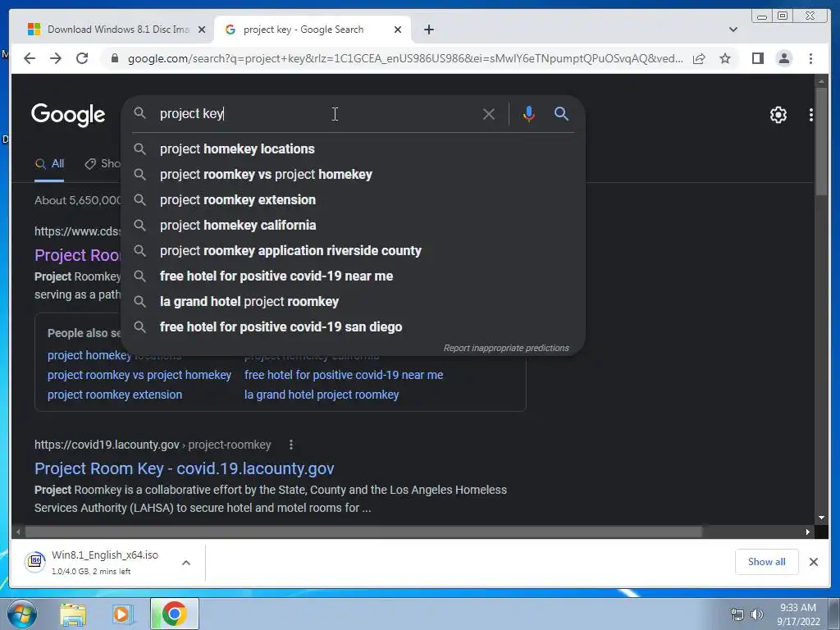Screen dimensions: 840x630
Task: Open volume control in system tray
Action: coord(757,614)
